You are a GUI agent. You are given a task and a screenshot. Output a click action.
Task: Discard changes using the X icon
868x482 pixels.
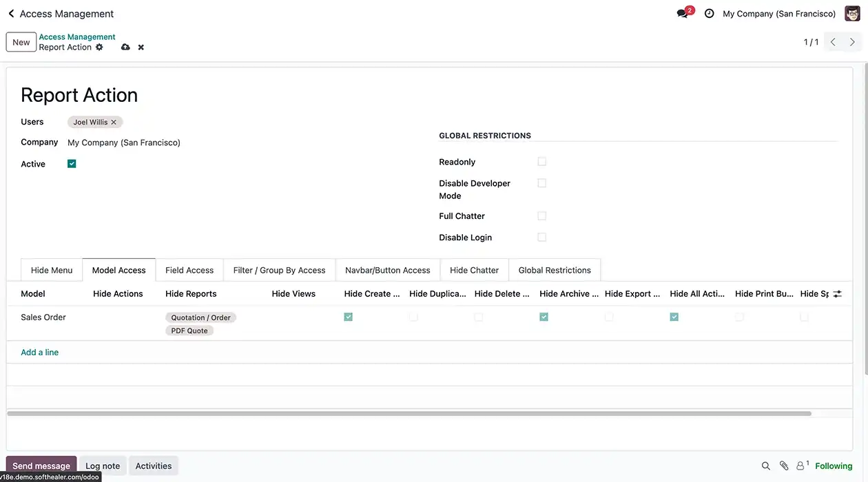tap(141, 47)
